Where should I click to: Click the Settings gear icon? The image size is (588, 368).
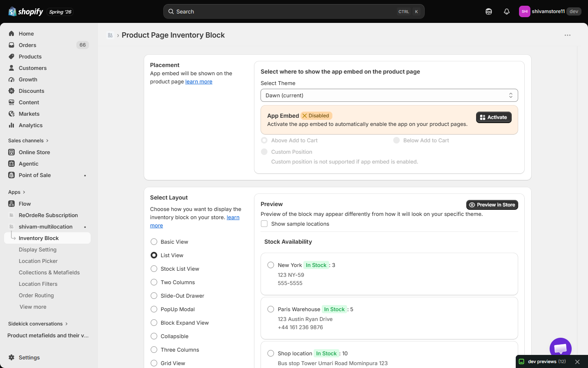point(11,357)
